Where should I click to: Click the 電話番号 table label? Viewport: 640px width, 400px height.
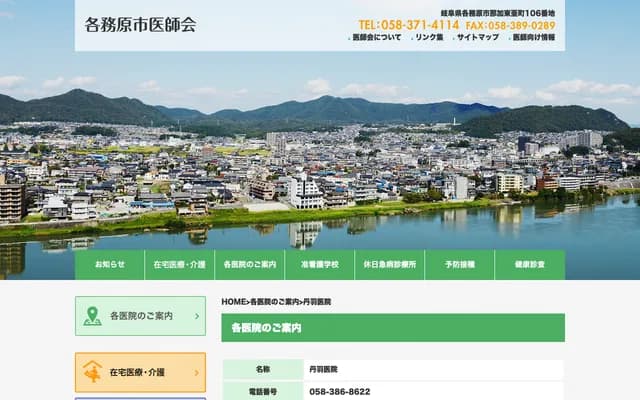(x=263, y=392)
